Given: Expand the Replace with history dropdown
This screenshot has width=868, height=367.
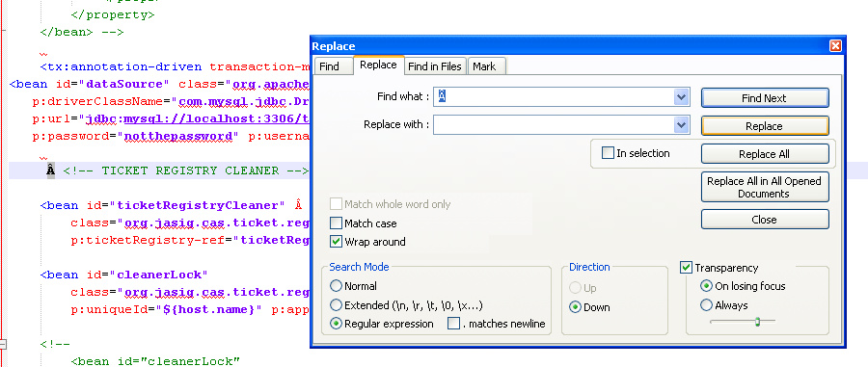Looking at the screenshot, I should (x=682, y=125).
